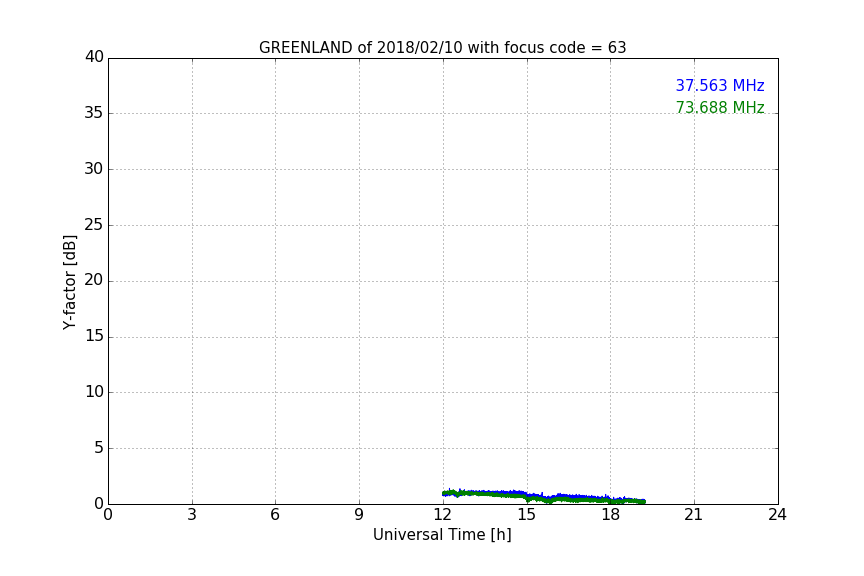Click the plotted Y-factor data trace
This screenshot has height=576, width=864.
tap(543, 496)
